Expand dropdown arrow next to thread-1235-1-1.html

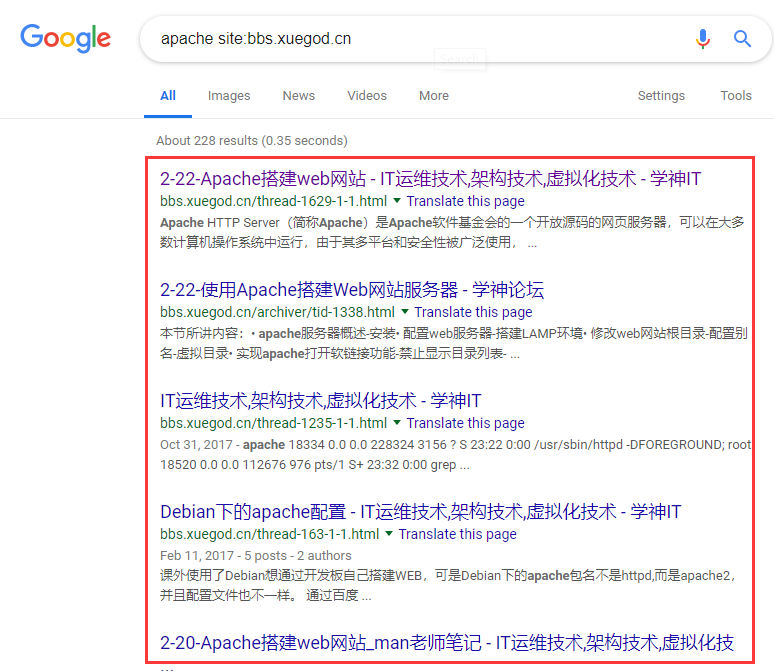pos(397,423)
